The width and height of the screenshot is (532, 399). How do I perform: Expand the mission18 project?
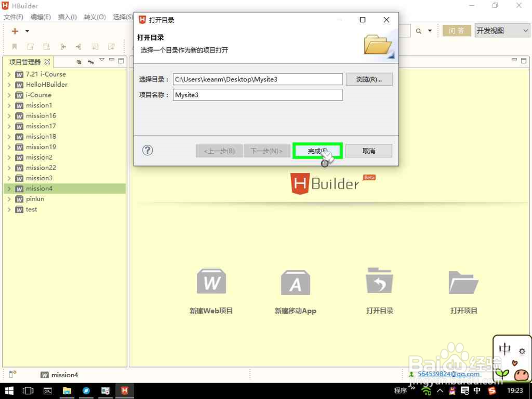9,137
